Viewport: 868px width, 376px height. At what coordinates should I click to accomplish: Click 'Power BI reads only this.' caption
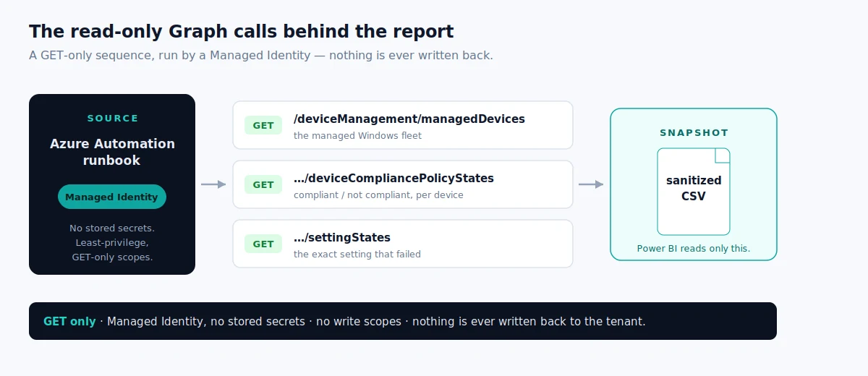[694, 248]
